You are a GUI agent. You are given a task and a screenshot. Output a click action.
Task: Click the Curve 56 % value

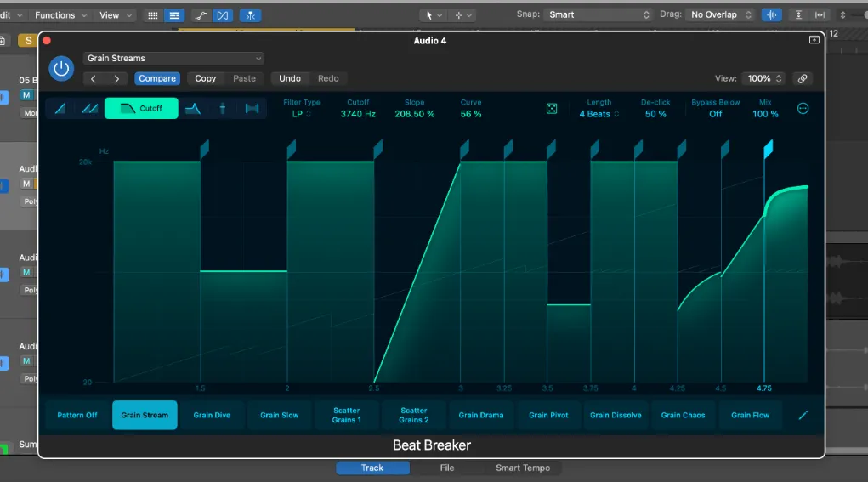(x=471, y=114)
